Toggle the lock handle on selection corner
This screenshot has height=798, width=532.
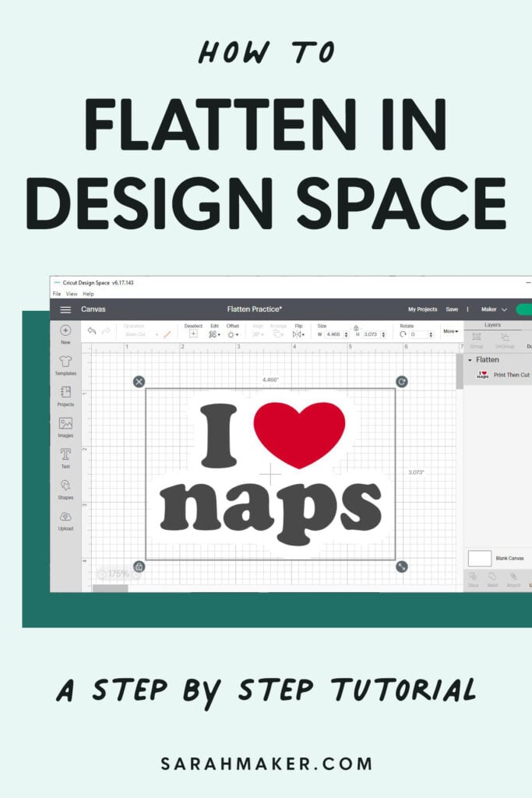click(x=139, y=567)
